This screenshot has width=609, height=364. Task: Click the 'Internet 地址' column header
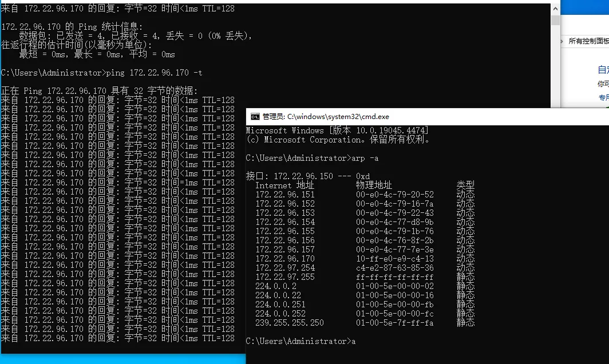[284, 185]
